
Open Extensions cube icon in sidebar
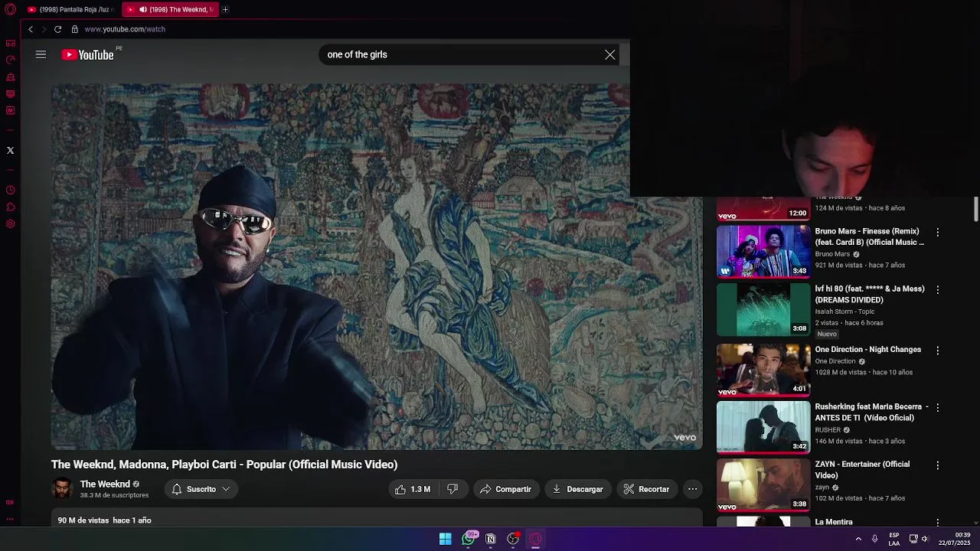11,207
